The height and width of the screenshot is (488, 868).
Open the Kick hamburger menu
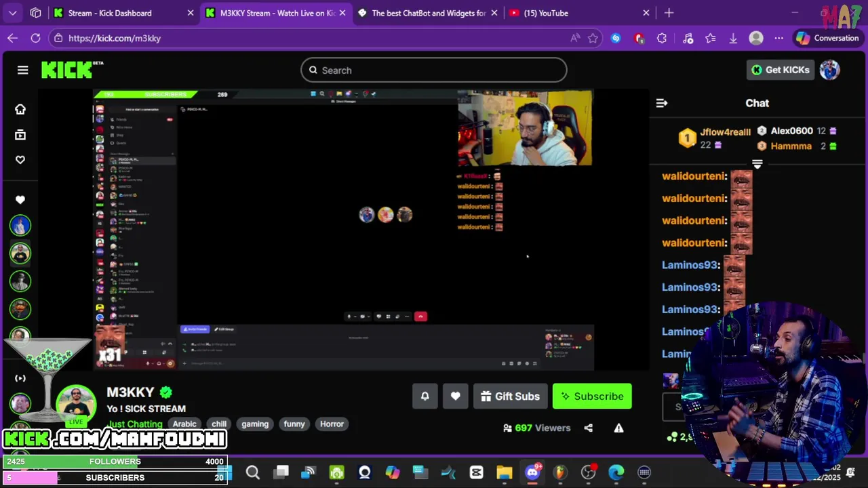(x=22, y=70)
